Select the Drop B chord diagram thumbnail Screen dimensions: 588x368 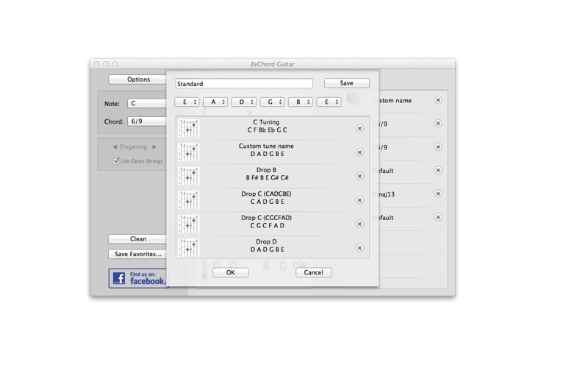[x=188, y=176]
